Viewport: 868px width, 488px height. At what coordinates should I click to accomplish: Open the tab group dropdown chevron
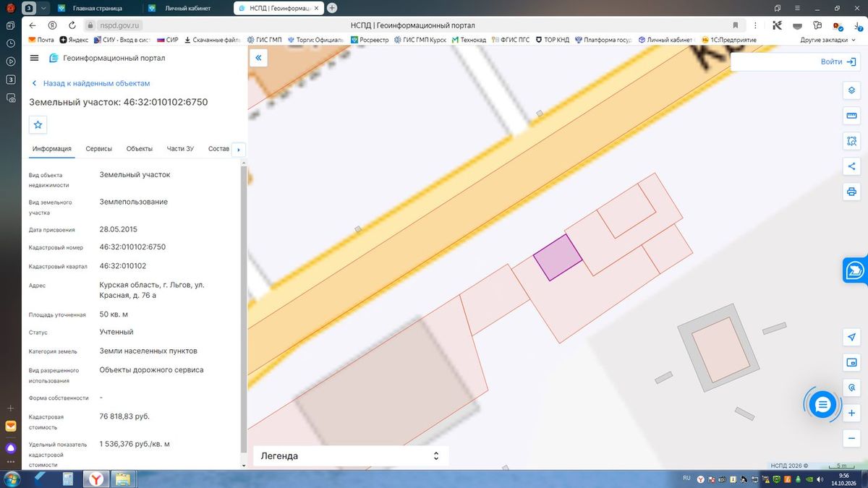44,8
